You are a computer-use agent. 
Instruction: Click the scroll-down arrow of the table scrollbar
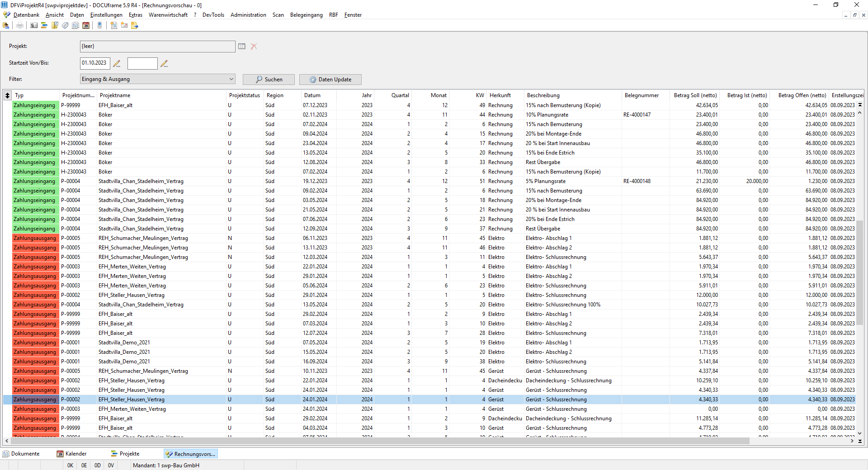pos(860,433)
